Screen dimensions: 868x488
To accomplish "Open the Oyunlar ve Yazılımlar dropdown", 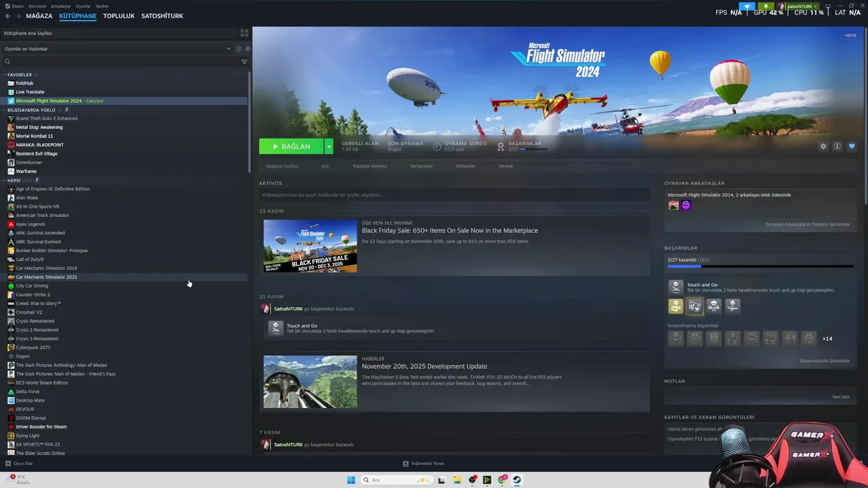I will [x=117, y=49].
